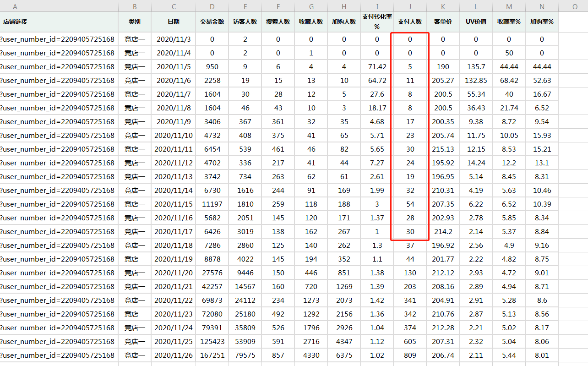Click UV value 135.7
588x366 pixels.
coord(476,67)
